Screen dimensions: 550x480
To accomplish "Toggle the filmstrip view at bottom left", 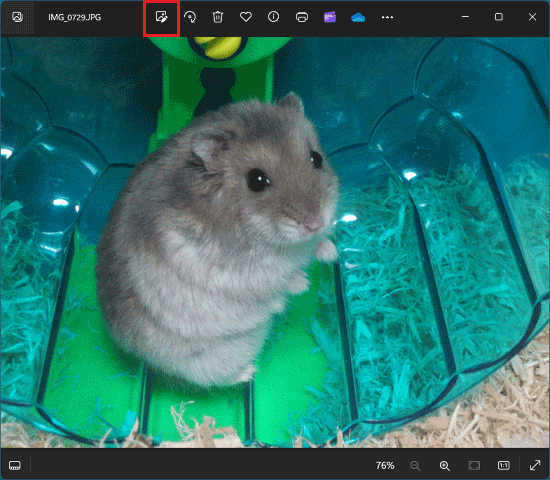I will pos(15,465).
